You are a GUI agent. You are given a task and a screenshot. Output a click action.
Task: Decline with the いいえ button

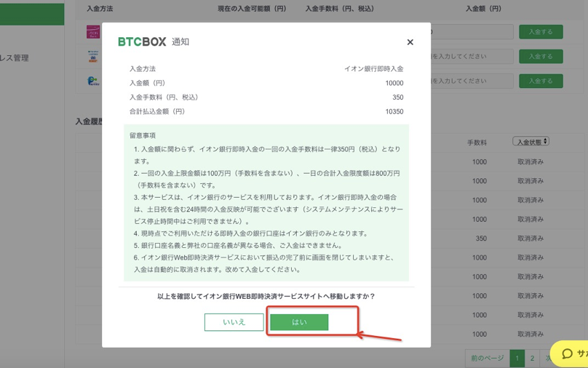tap(234, 322)
